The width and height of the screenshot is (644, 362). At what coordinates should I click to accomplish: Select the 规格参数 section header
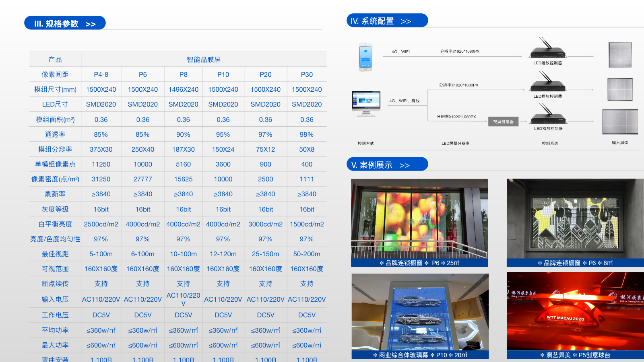65,23
